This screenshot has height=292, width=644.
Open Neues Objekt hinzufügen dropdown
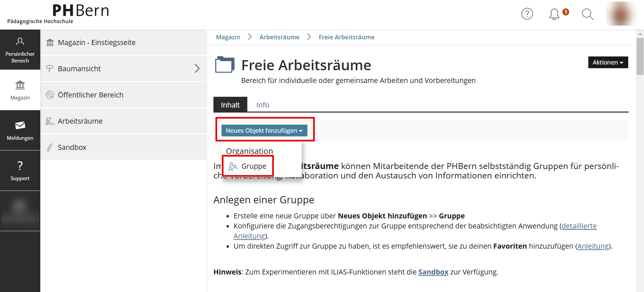pyautogui.click(x=264, y=130)
